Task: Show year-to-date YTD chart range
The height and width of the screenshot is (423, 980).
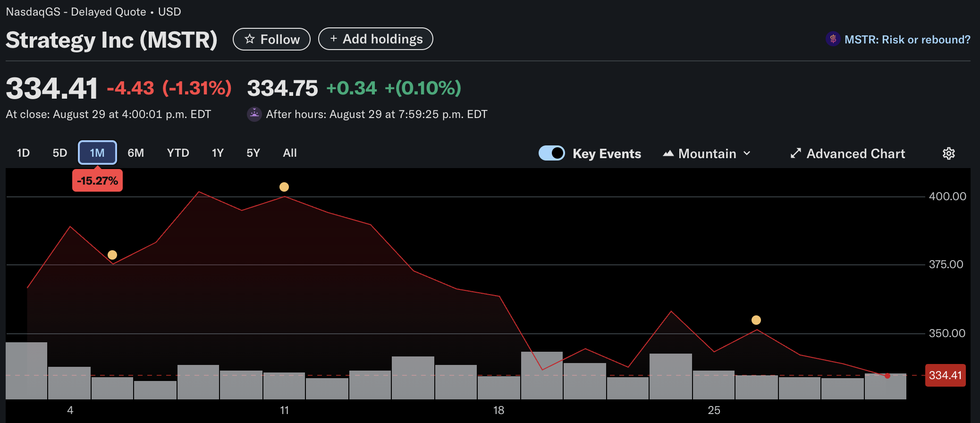Action: pos(178,153)
